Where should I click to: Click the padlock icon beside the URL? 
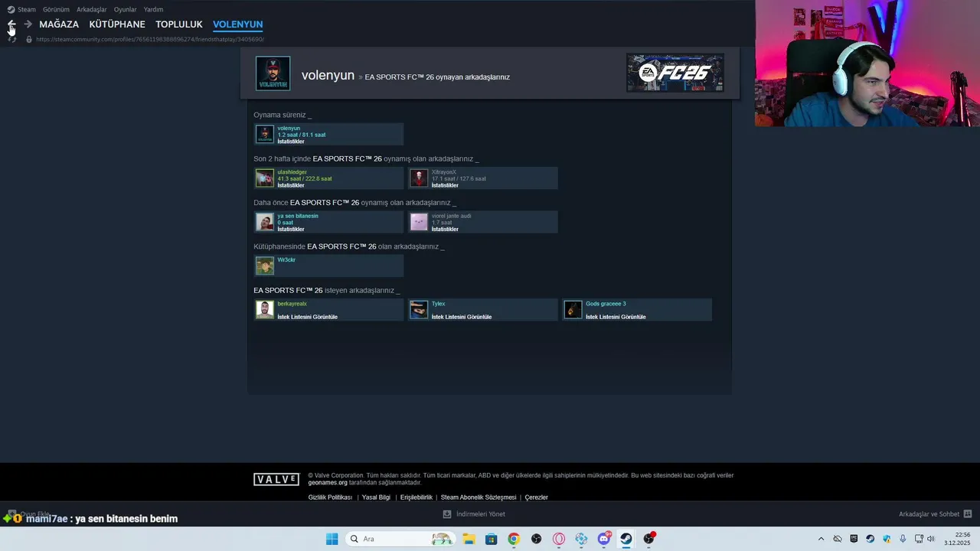pyautogui.click(x=29, y=39)
